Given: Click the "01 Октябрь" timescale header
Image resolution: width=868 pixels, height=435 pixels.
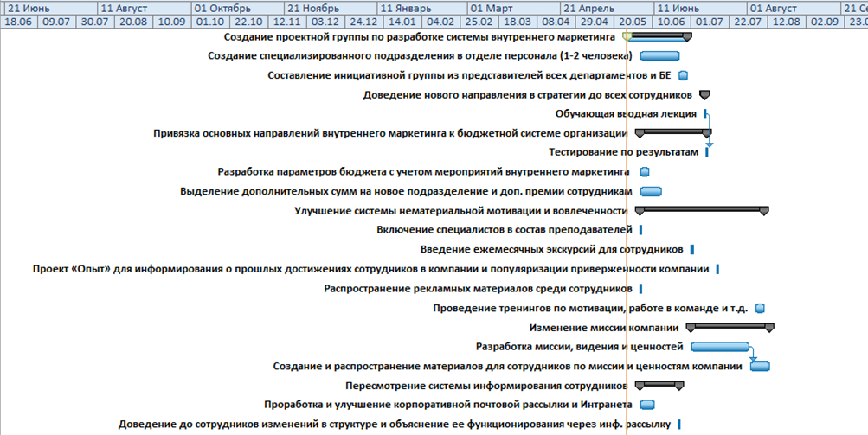Looking at the screenshot, I should point(222,7).
